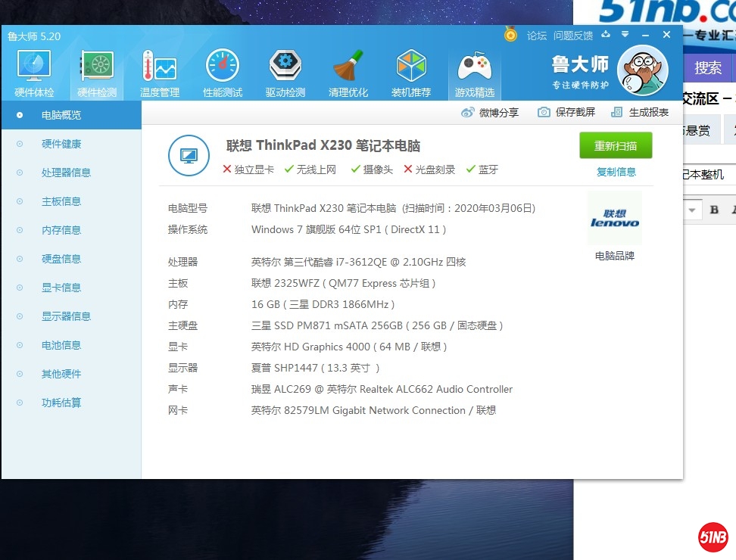Viewport: 736px width, 560px height.
Task: Open the 清理优化 broom icon
Action: 348,73
